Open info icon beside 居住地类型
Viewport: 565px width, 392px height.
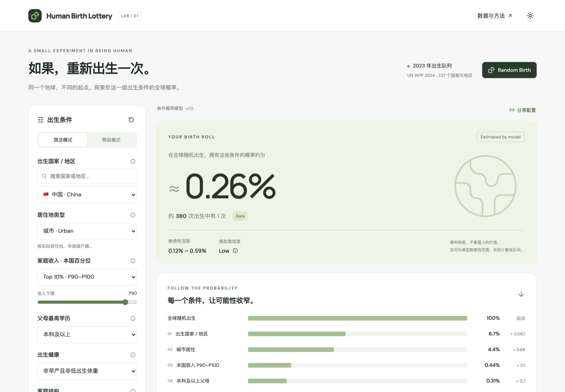133,215
